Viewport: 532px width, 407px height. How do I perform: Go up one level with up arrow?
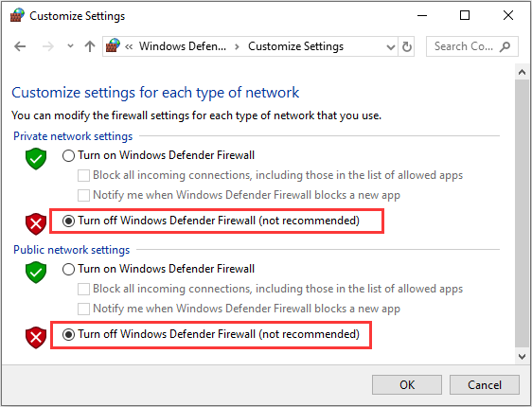90,46
